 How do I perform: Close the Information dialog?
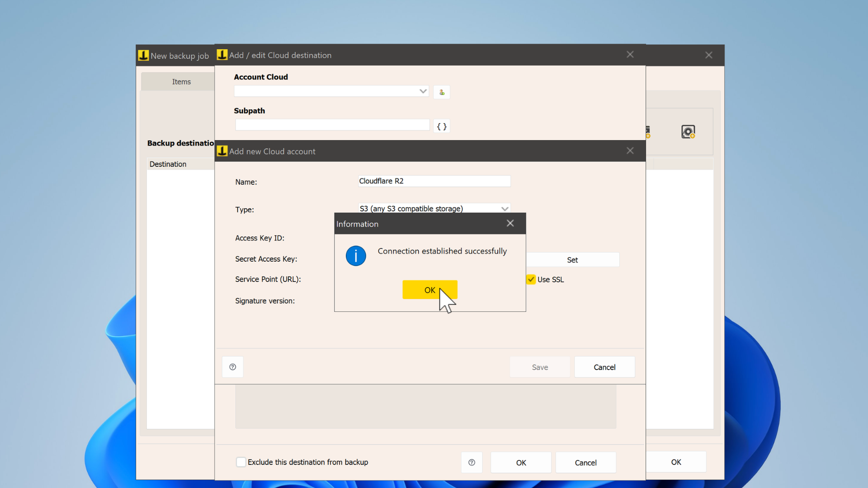(x=510, y=223)
